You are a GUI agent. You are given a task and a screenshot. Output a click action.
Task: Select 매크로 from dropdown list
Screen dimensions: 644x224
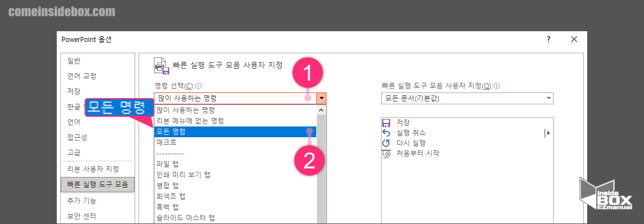pyautogui.click(x=235, y=142)
